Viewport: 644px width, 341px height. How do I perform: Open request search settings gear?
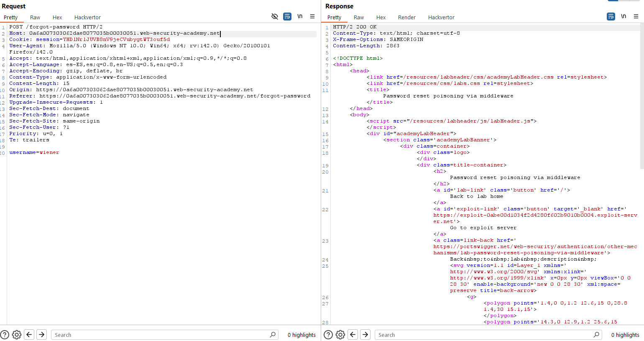17,335
